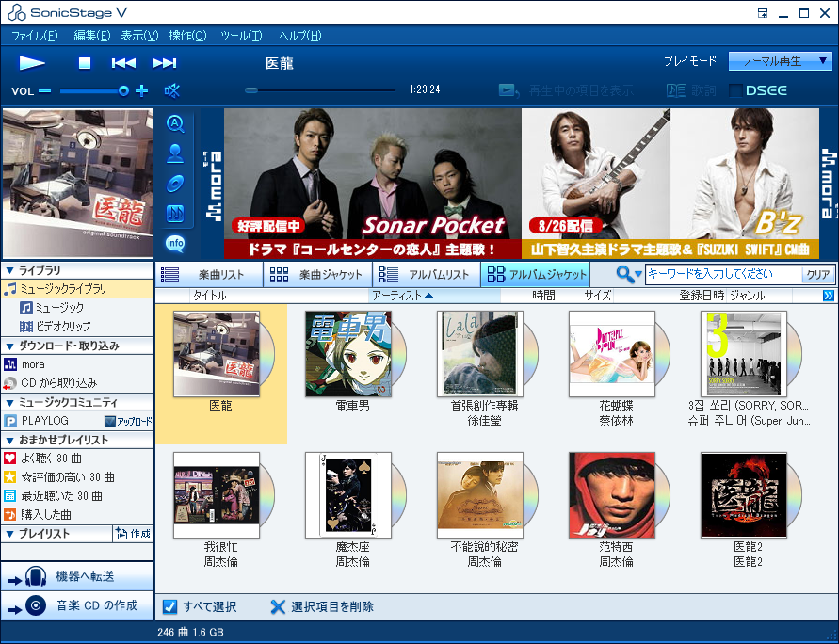Create a new playlist with 作成
This screenshot has width=839, height=644.
(x=133, y=534)
